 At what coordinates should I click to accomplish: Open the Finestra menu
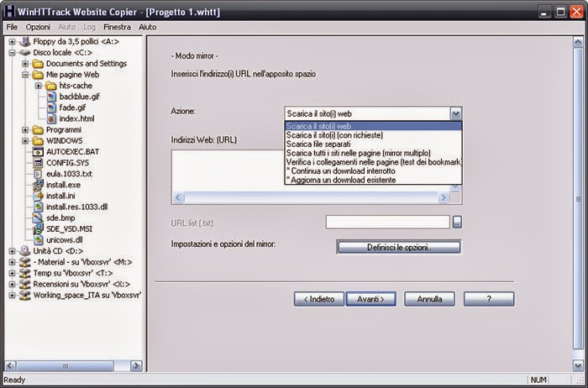117,27
